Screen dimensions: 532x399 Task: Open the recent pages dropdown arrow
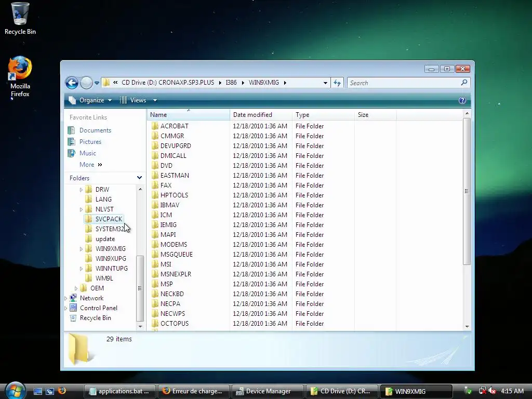coord(97,83)
